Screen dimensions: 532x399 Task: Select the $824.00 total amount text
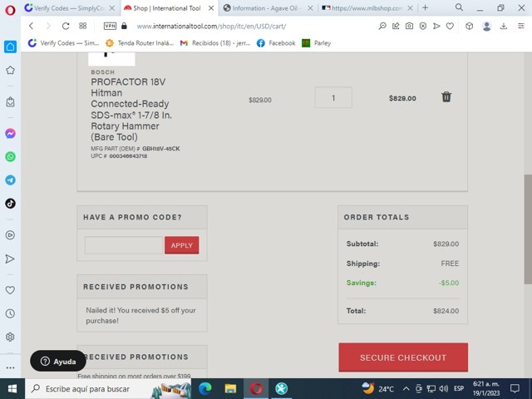pos(446,311)
